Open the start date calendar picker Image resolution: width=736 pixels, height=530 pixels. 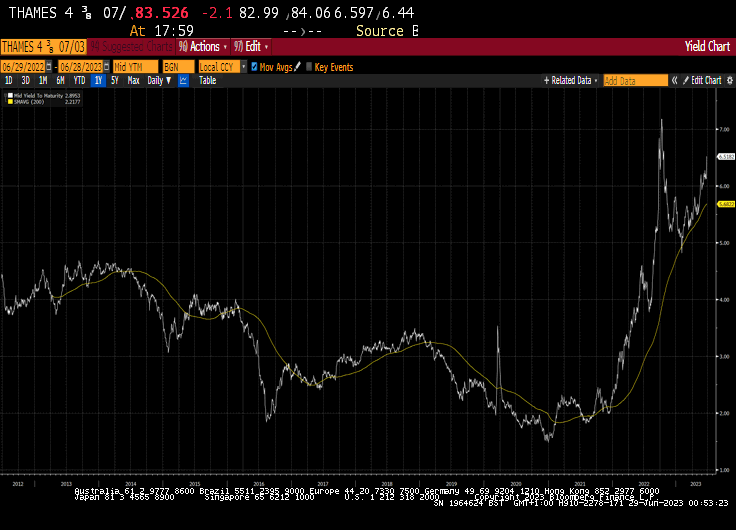click(49, 67)
